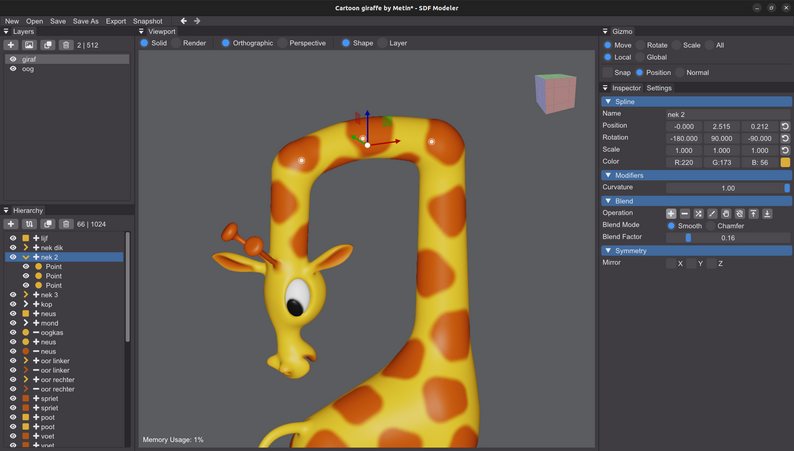Viewport: 794px width, 451px height.
Task: Delete the selected layer with trash icon
Action: (x=66, y=45)
